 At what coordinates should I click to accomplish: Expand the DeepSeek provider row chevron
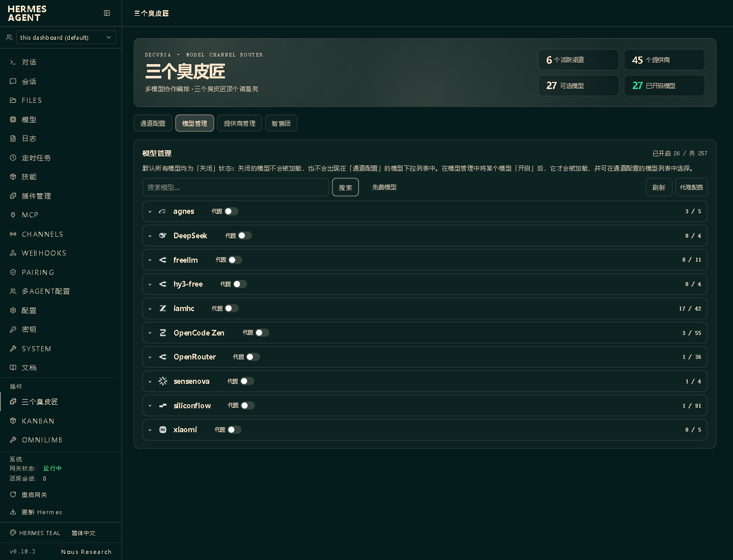click(150, 236)
